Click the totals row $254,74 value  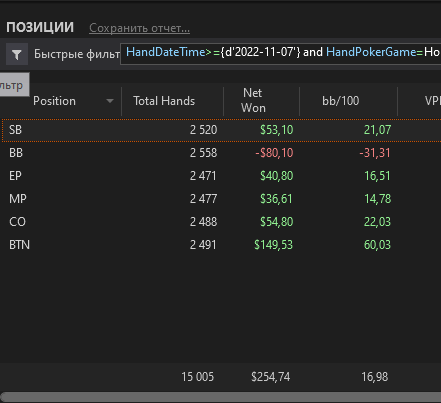click(x=270, y=377)
